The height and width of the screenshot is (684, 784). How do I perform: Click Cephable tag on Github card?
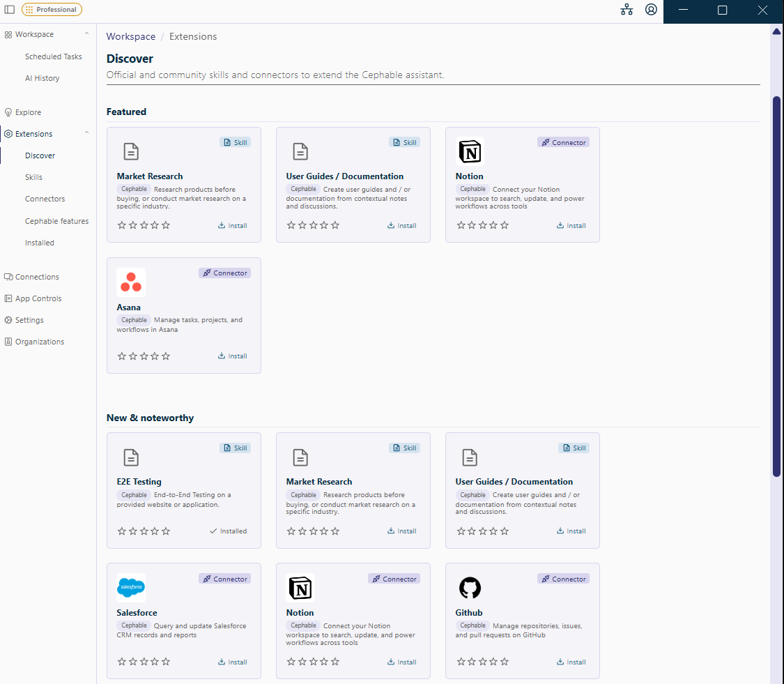tap(472, 625)
